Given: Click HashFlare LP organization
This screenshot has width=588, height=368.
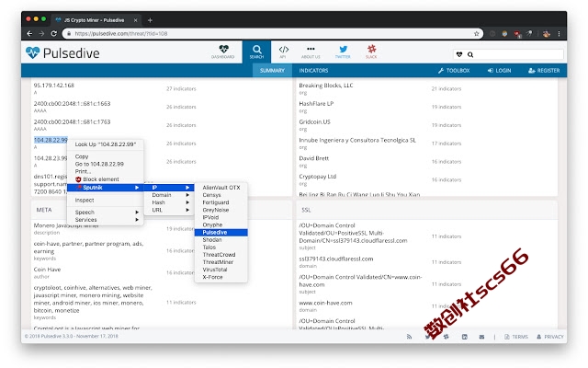Looking at the screenshot, I should [x=316, y=104].
